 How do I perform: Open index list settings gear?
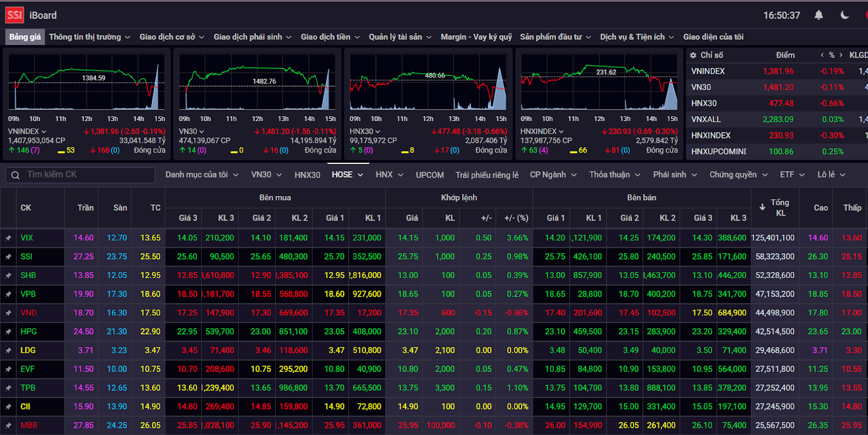pyautogui.click(x=693, y=55)
